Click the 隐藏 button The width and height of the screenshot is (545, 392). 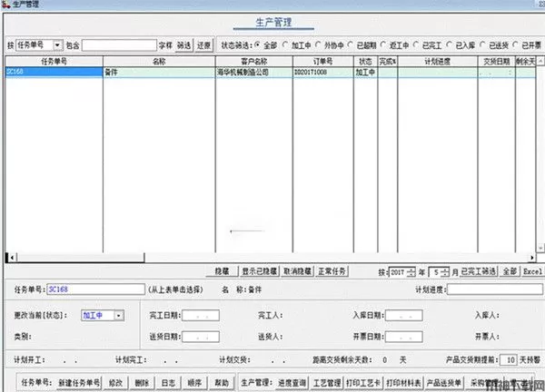click(221, 271)
